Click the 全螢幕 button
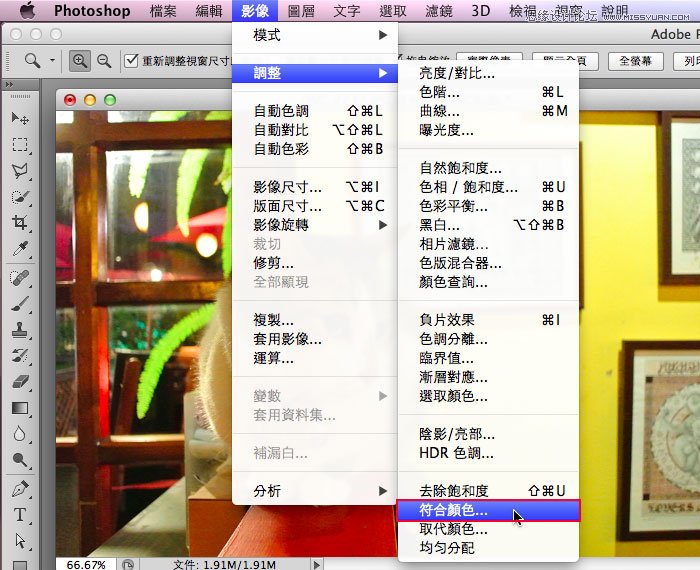This screenshot has width=700, height=570. [x=636, y=61]
